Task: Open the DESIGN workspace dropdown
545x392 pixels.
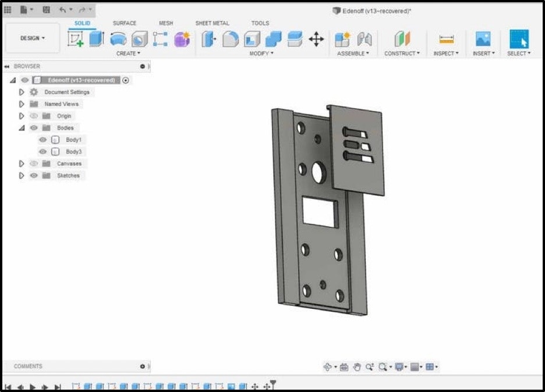Action: click(33, 38)
